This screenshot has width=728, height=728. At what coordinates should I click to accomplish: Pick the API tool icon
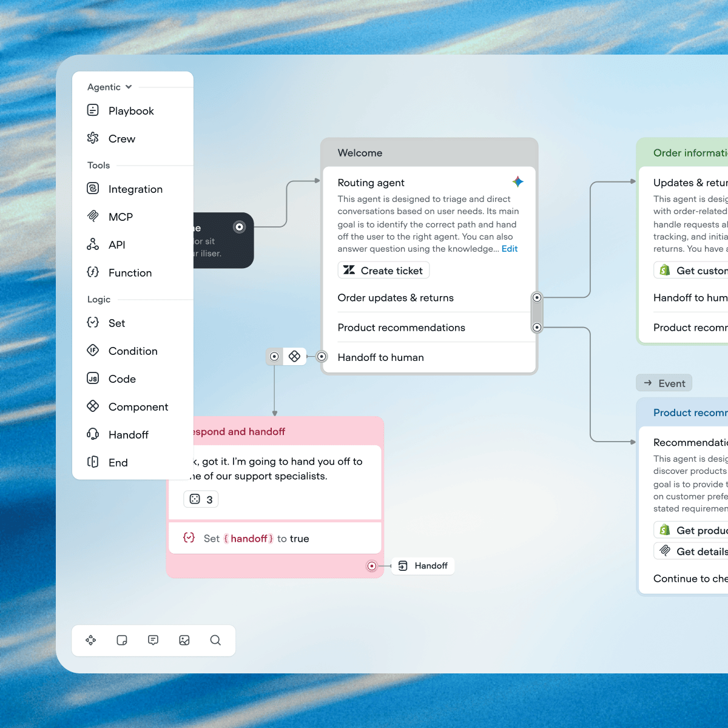pyautogui.click(x=93, y=244)
